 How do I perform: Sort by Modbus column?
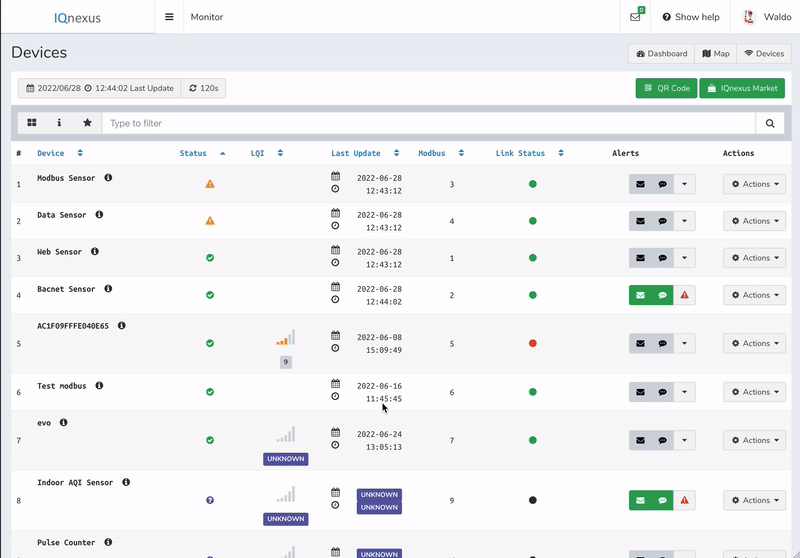pyautogui.click(x=441, y=153)
